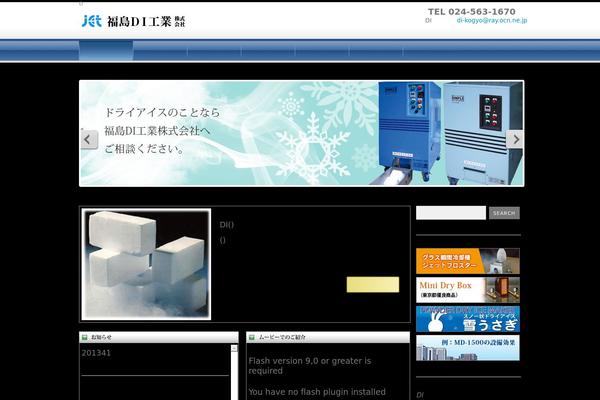Screen dimensions: 600x400
Task: Open the orange ジェットフロスター banner
Action: (468, 261)
